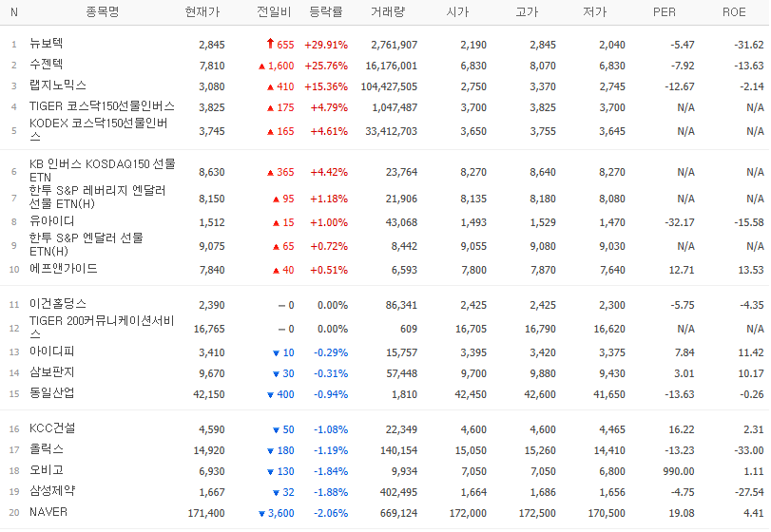
Task: Open the KCC건설 stock link
Action: 52,428
